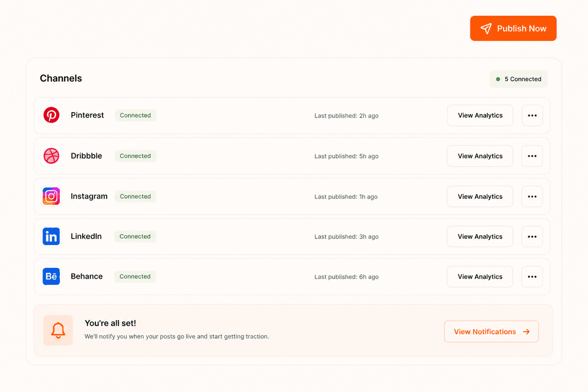This screenshot has height=392, width=588.
Task: Click the Connected badge for LinkedIn
Action: point(135,236)
